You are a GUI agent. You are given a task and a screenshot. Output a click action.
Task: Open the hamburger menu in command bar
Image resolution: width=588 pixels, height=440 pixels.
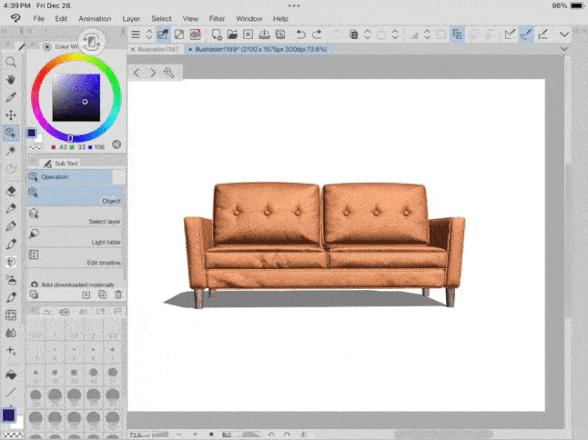coord(136,35)
